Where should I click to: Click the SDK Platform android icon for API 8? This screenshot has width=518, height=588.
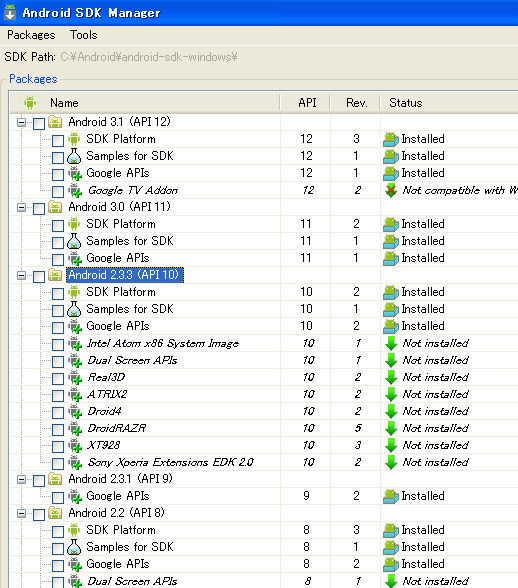point(74,530)
